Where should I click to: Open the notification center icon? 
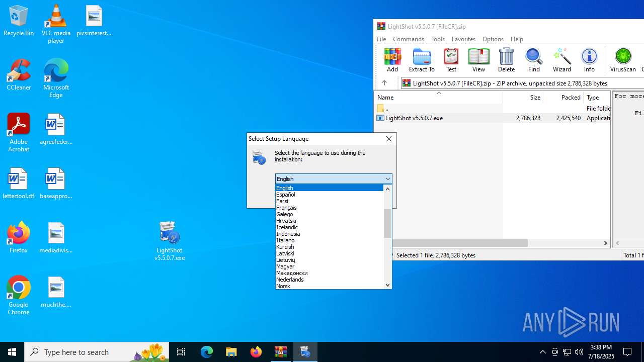point(627,352)
